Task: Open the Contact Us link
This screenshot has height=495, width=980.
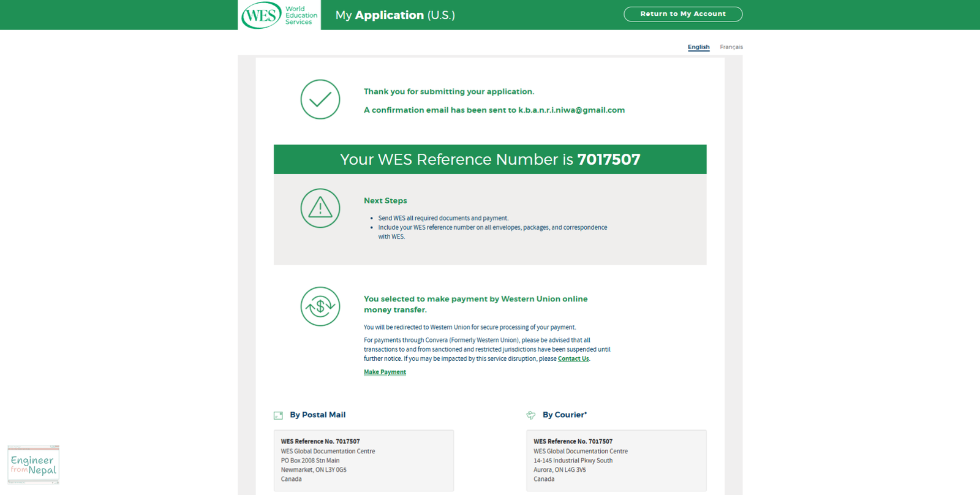Action: pos(573,359)
